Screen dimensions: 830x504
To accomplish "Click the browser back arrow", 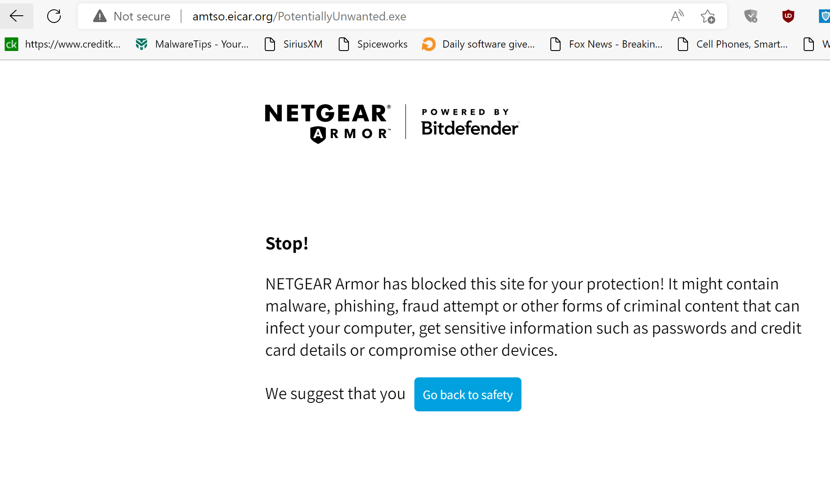I will pos(17,16).
